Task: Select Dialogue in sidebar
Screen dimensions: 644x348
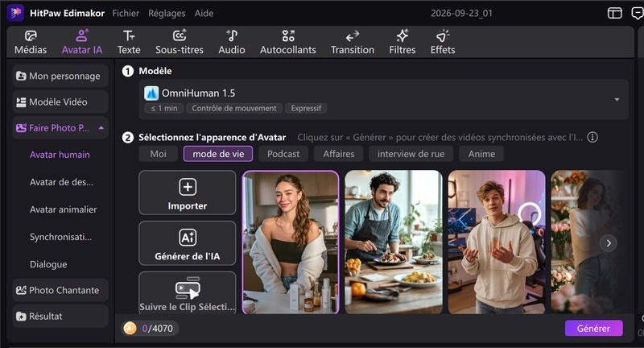Action: (48, 264)
